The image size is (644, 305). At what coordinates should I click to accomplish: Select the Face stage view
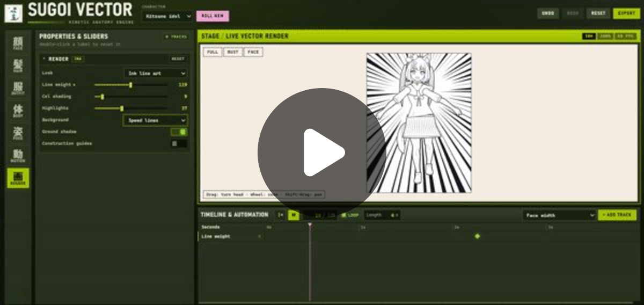coord(253,52)
